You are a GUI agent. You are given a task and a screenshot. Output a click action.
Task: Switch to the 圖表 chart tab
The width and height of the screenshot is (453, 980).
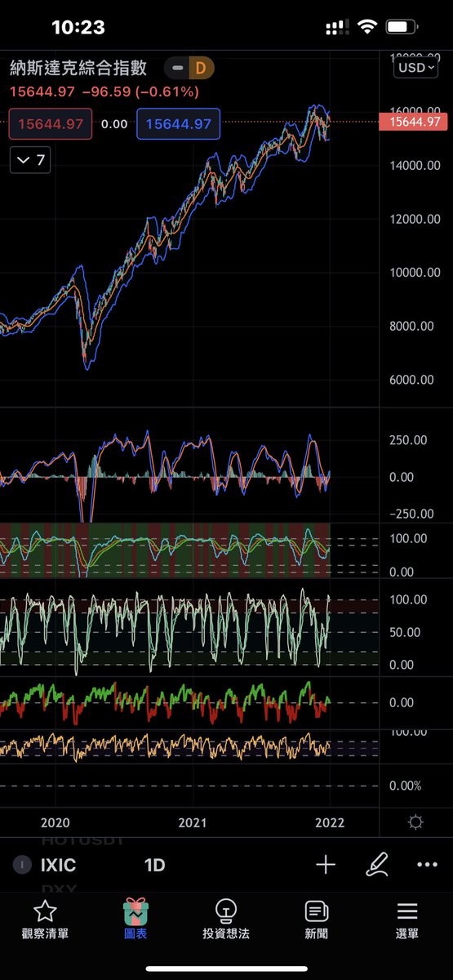coord(135,919)
